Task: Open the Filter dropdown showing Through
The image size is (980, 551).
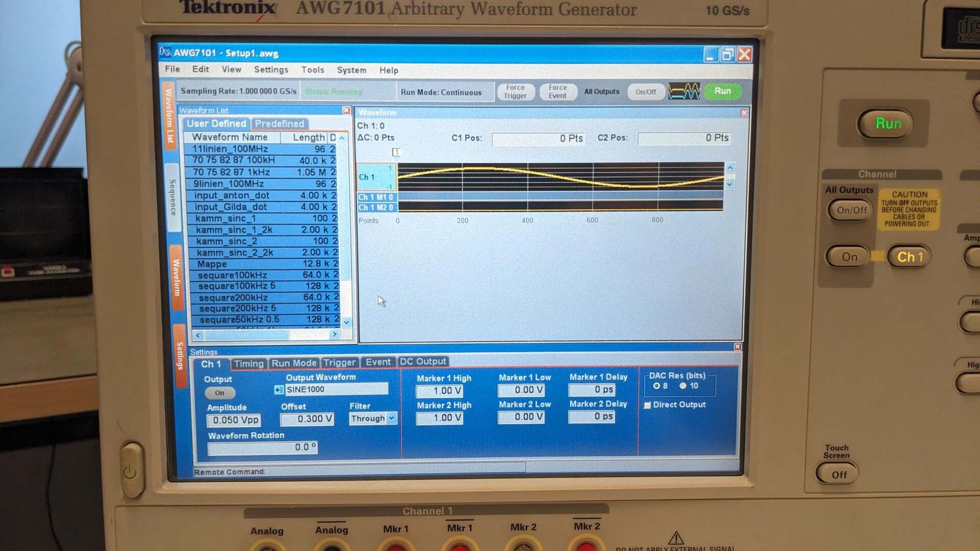Action: (x=391, y=418)
